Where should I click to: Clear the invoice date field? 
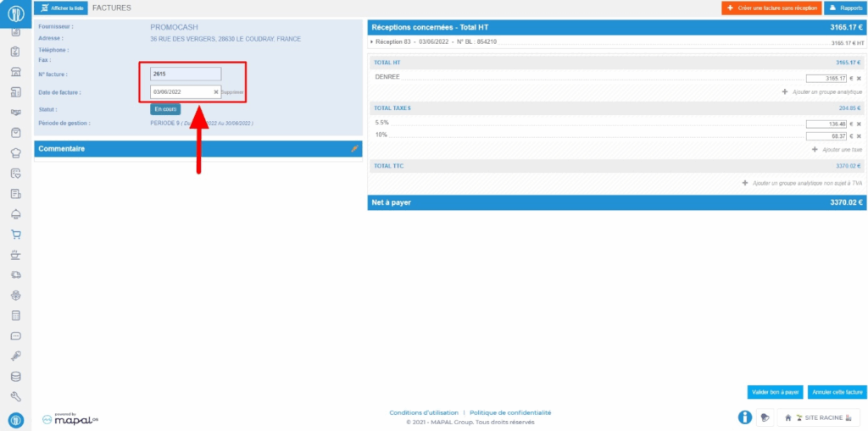coord(215,91)
